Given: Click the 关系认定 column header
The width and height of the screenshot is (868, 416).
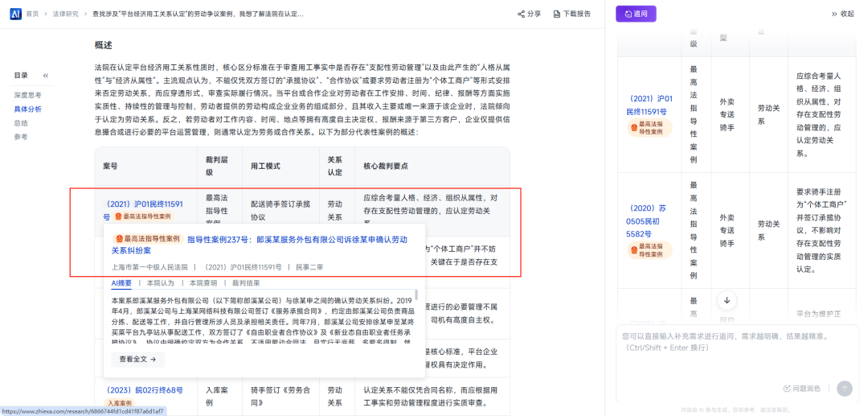Looking at the screenshot, I should tap(335, 167).
